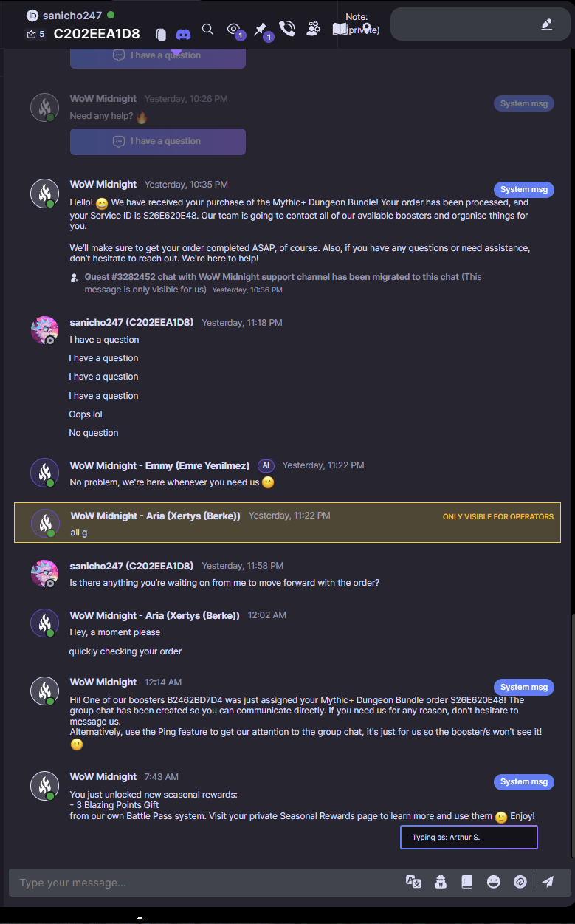Open the Discord icon in header

183,34
